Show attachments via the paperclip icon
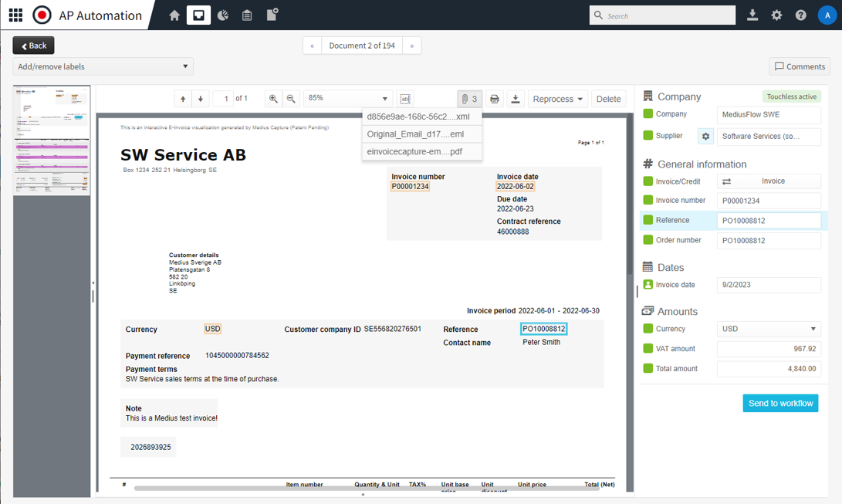This screenshot has height=504, width=842. [468, 99]
